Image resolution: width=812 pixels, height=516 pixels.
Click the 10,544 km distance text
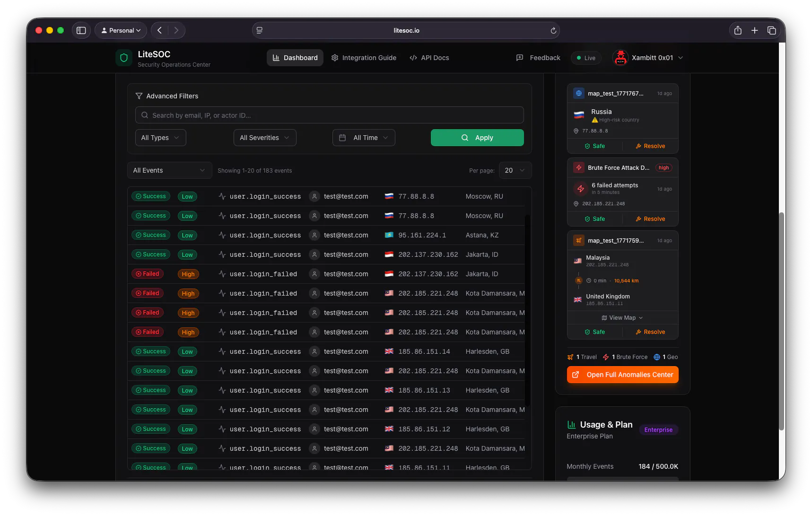tap(626, 281)
